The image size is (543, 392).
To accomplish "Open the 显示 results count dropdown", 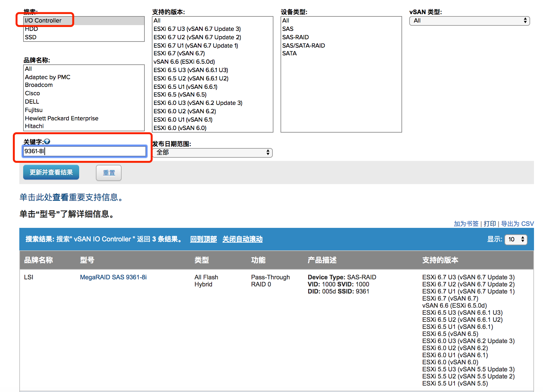I will 516,239.
